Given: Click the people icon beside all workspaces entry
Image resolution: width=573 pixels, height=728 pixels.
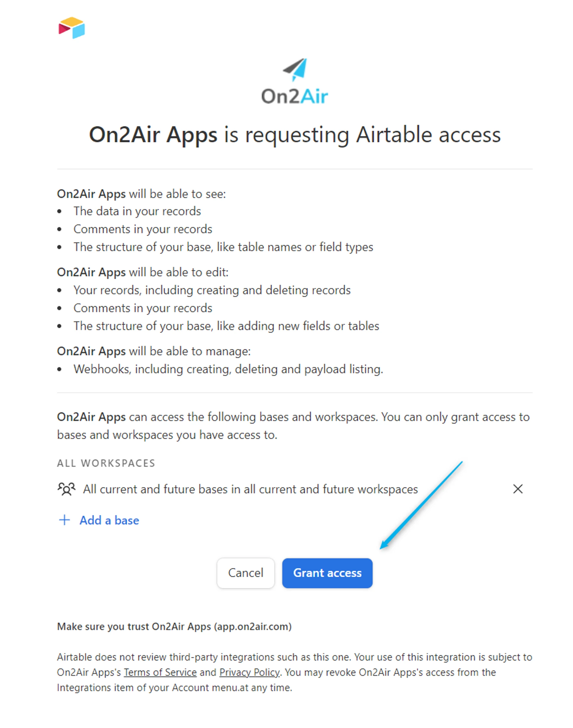Looking at the screenshot, I should click(x=67, y=489).
